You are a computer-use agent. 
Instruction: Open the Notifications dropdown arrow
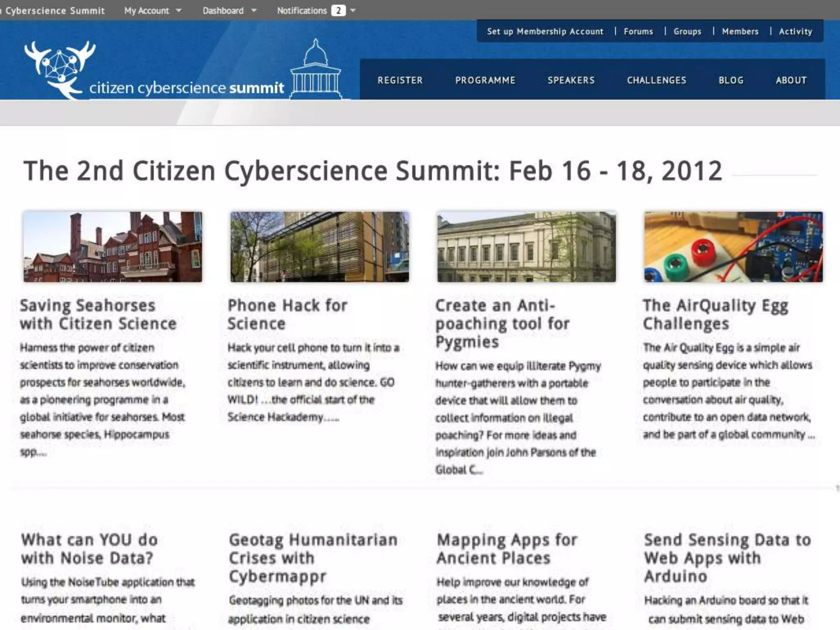(353, 11)
